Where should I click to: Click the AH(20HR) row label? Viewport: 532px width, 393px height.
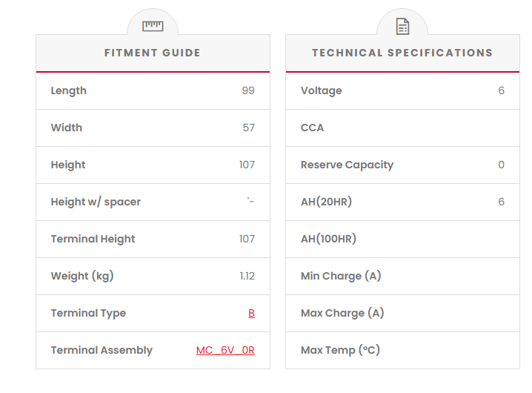(326, 202)
